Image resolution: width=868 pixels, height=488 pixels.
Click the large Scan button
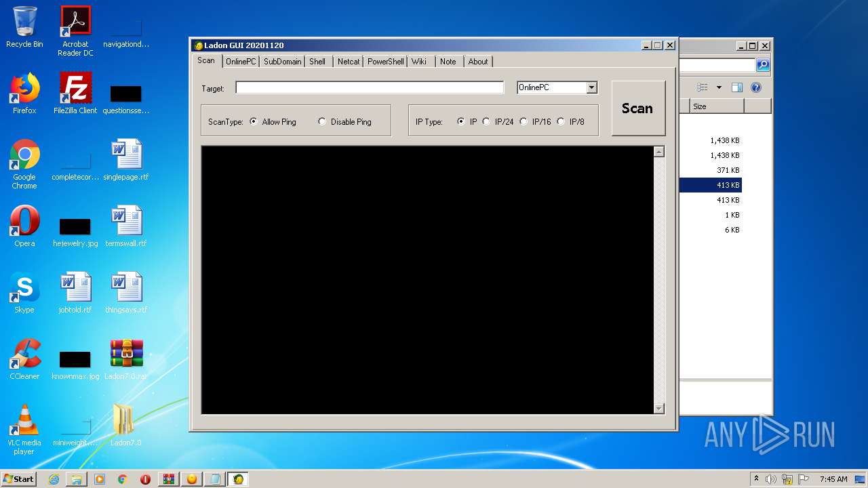coord(637,108)
